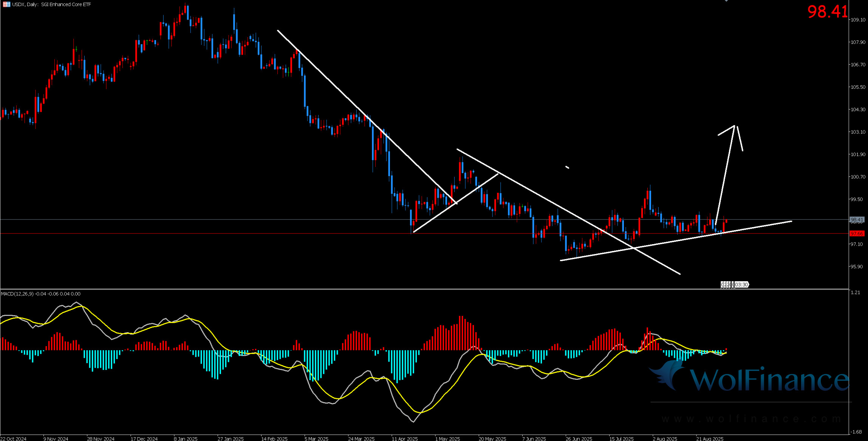
Task: Click the 95.90 price axis label
Action: (857, 266)
